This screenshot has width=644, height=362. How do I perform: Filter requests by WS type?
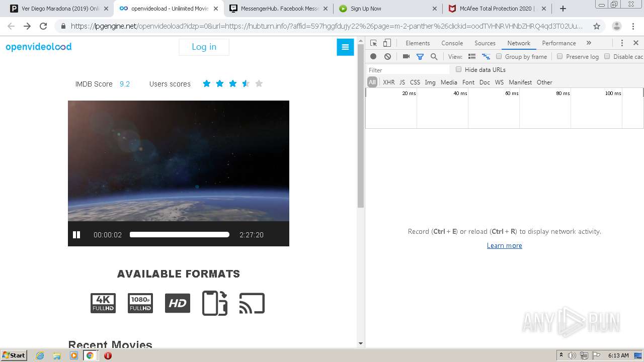tap(499, 82)
